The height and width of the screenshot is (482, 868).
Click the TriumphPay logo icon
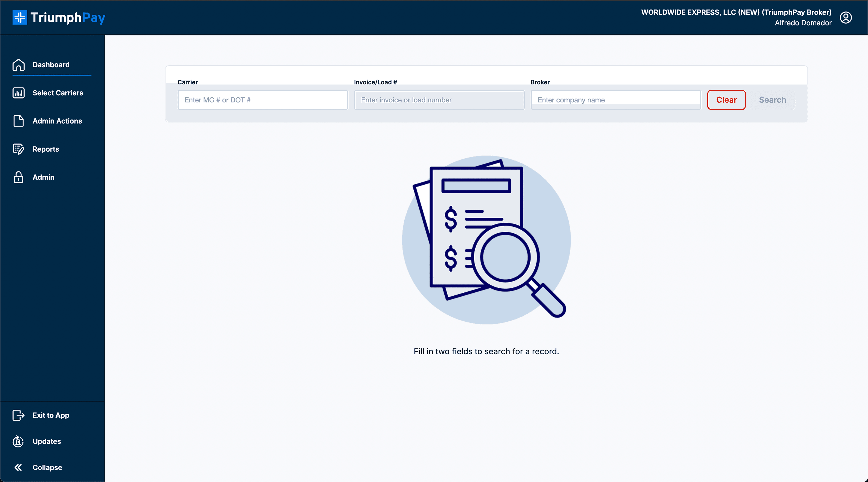(19, 18)
